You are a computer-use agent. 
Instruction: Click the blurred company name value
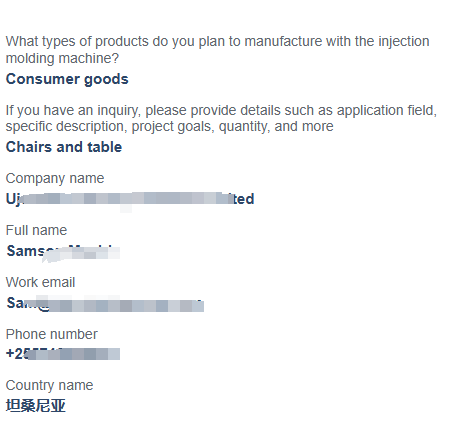130,199
